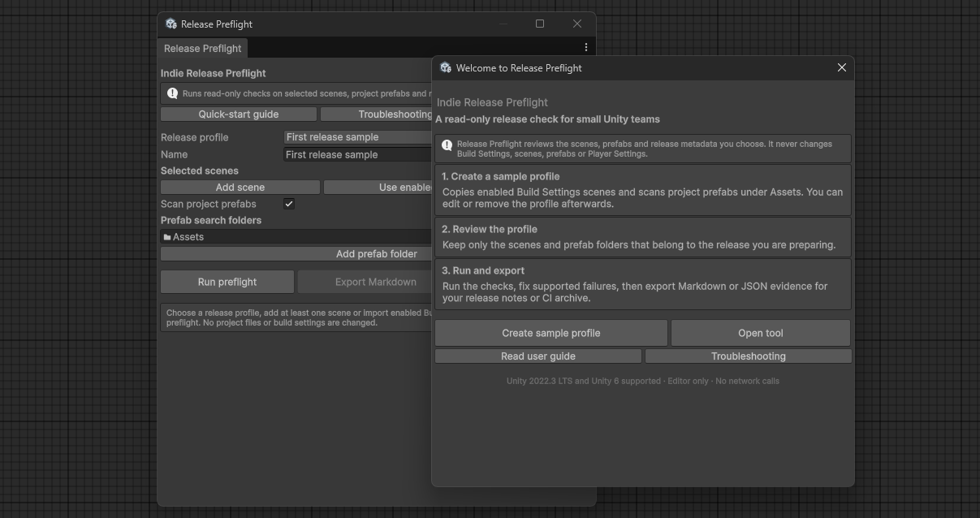Maximize the Release Preflight window
This screenshot has width=980, height=518.
tap(540, 24)
